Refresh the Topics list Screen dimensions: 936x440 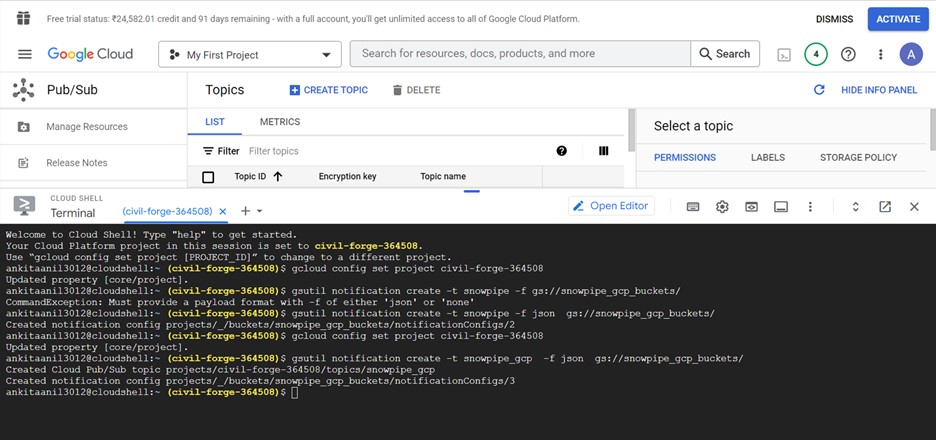coord(819,90)
